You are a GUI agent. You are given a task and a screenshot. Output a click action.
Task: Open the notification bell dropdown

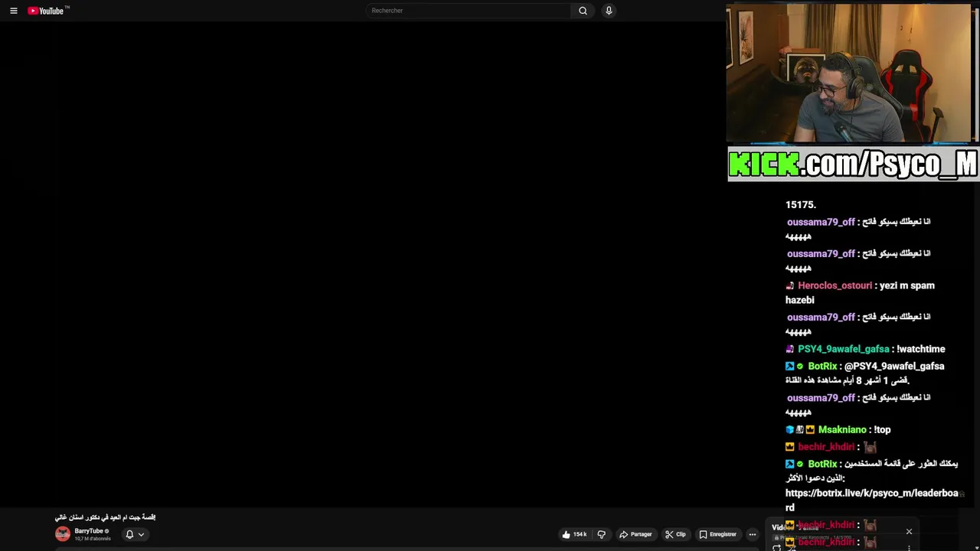coord(134,534)
